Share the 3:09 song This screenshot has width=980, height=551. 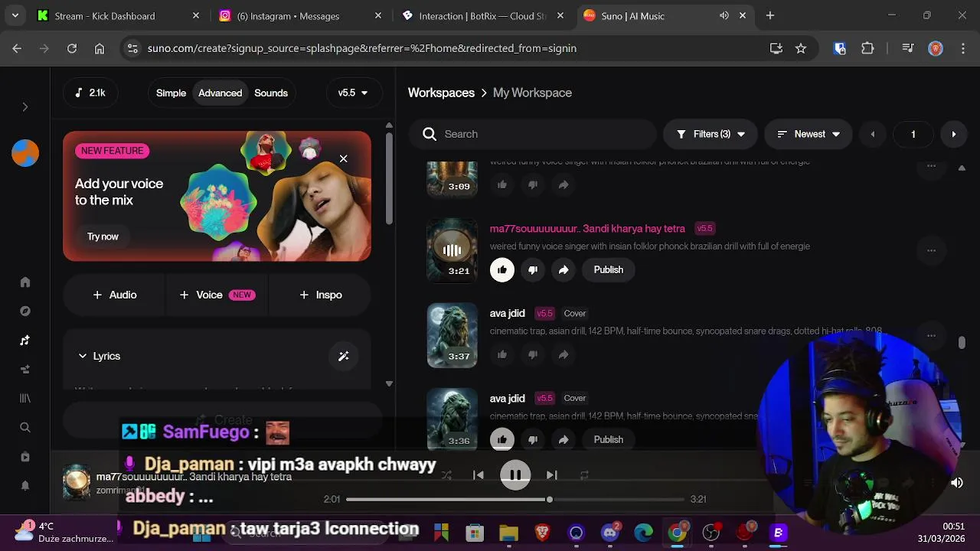tap(563, 184)
